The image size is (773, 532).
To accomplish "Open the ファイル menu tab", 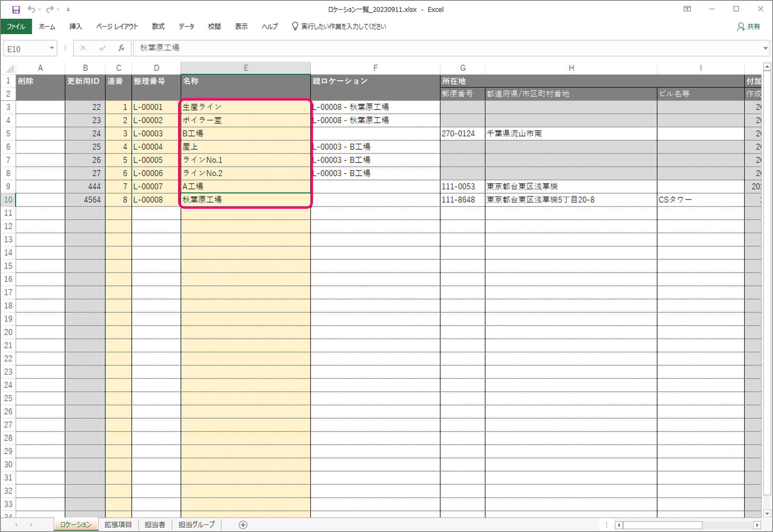I will [16, 27].
